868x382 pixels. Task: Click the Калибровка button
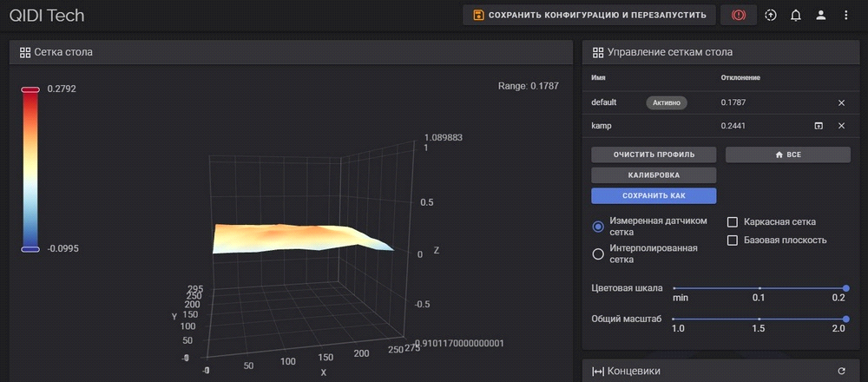[x=654, y=175]
